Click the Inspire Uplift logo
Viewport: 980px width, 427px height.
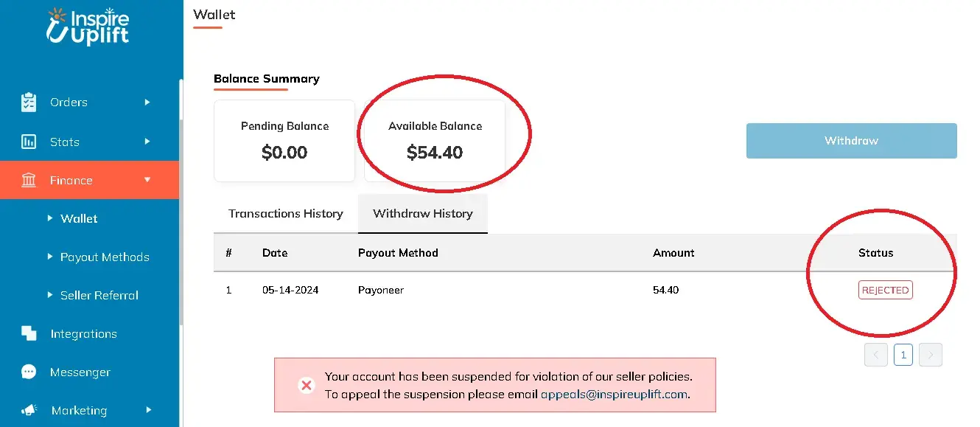(87, 27)
